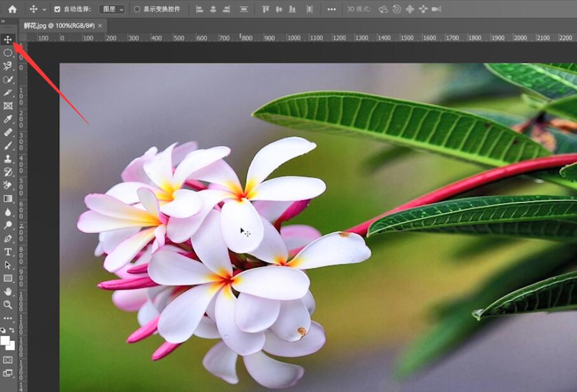Select the Zoom tool
The image size is (577, 392).
(8, 305)
